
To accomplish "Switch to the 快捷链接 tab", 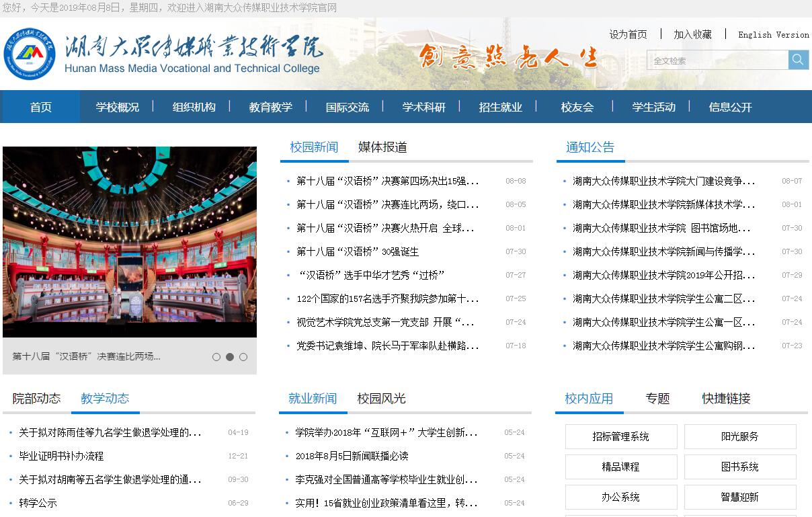I will coord(726,399).
